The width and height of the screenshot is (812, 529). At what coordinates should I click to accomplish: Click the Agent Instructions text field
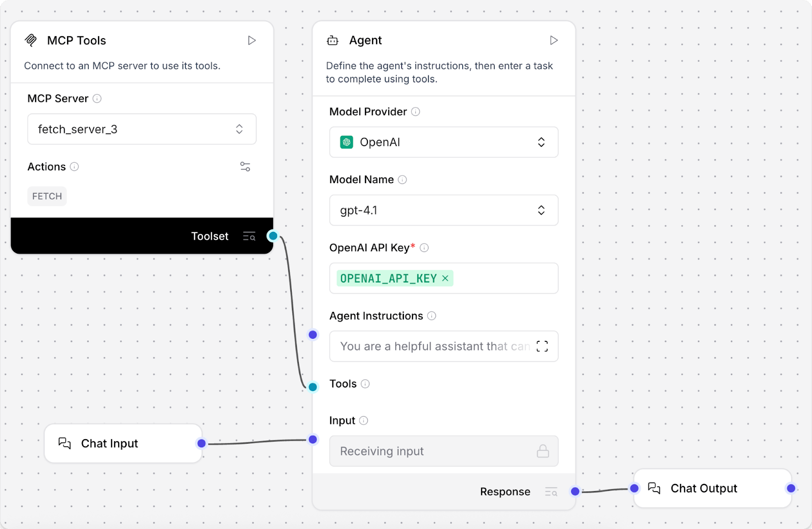pyautogui.click(x=434, y=346)
